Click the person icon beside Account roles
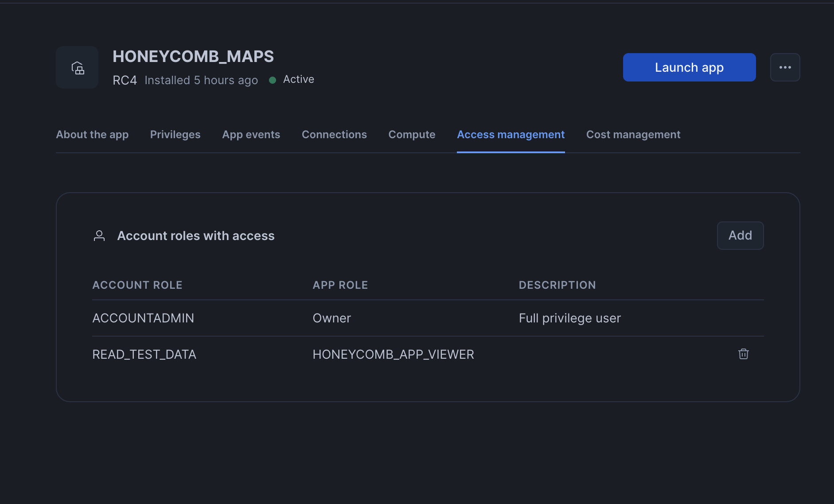The image size is (834, 504). pyautogui.click(x=99, y=235)
